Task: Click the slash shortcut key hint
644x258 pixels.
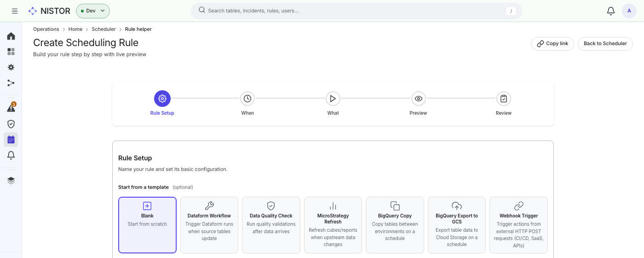Action: [x=511, y=11]
